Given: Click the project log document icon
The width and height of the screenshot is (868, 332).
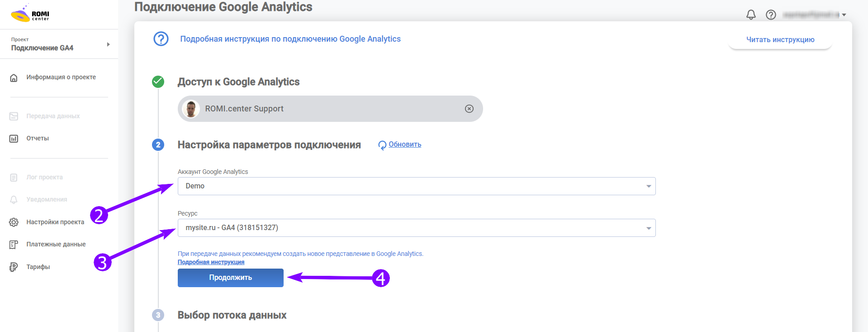Looking at the screenshot, I should pos(14,178).
